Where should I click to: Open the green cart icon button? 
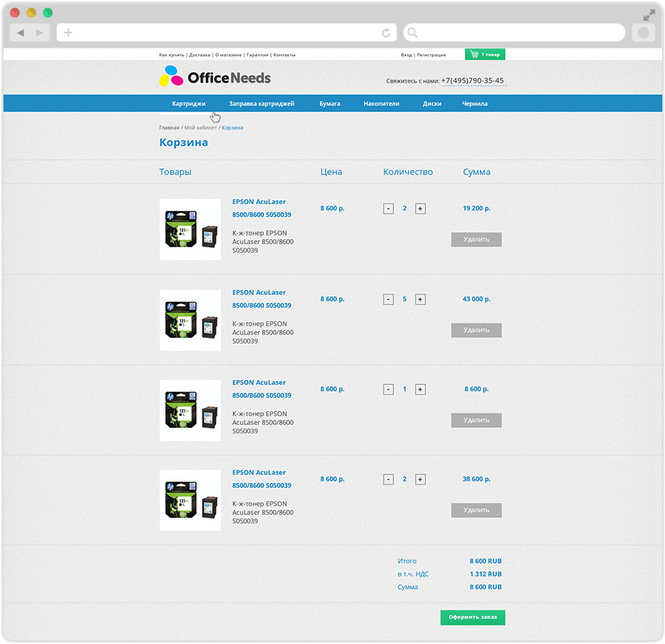[x=485, y=54]
